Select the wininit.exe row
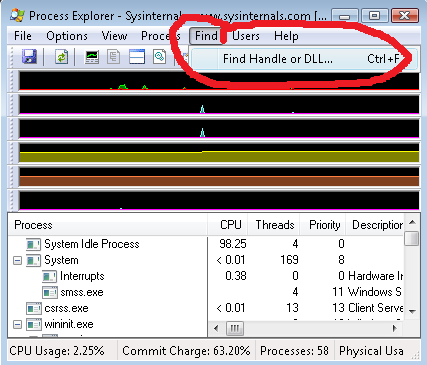The width and height of the screenshot is (427, 365). click(x=108, y=324)
